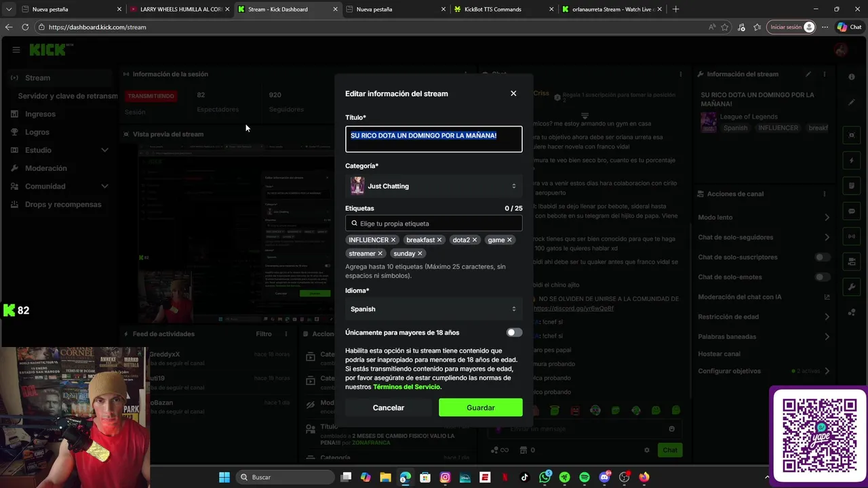
Task: Click the Guardar button
Action: (481, 408)
